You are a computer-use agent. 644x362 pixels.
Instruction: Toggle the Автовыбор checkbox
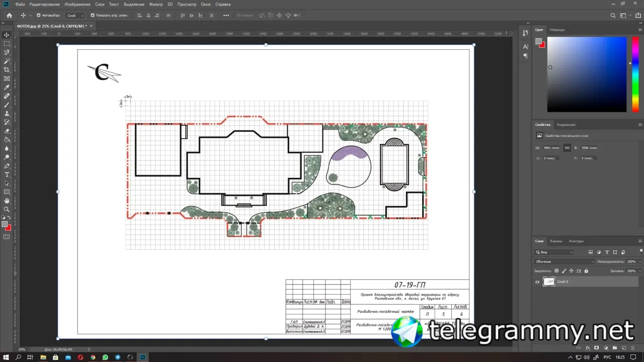[x=39, y=15]
